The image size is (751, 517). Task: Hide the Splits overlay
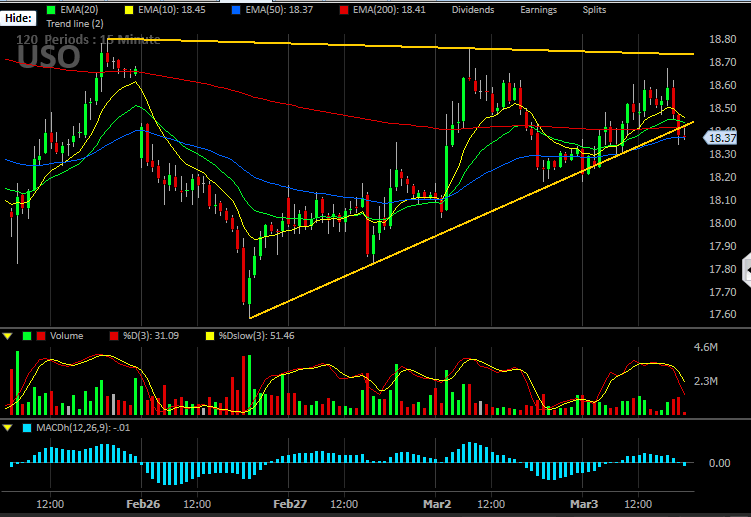pyautogui.click(x=594, y=10)
